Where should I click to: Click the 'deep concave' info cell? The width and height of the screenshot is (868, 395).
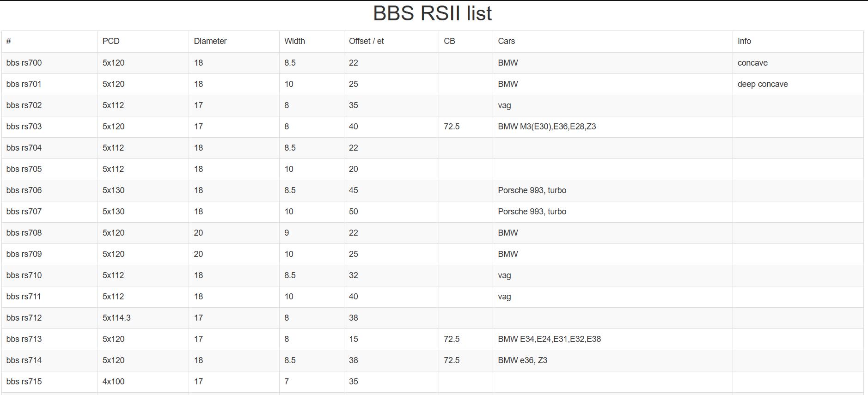pos(798,84)
